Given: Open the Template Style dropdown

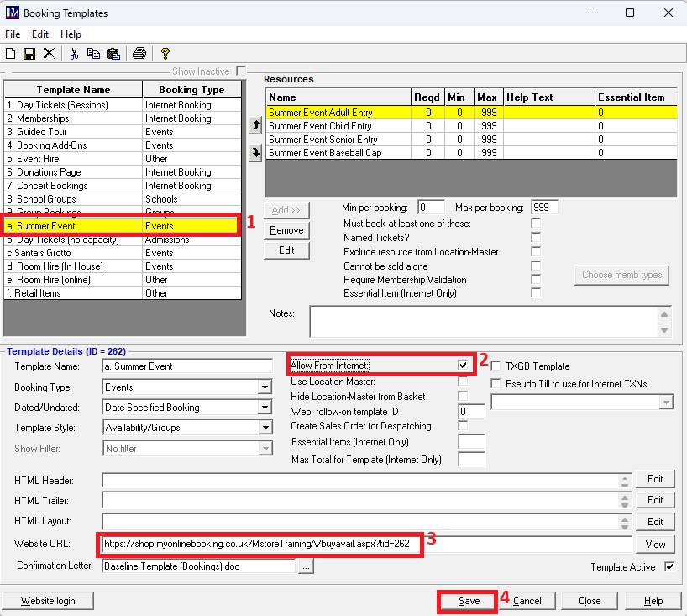Looking at the screenshot, I should pyautogui.click(x=265, y=428).
